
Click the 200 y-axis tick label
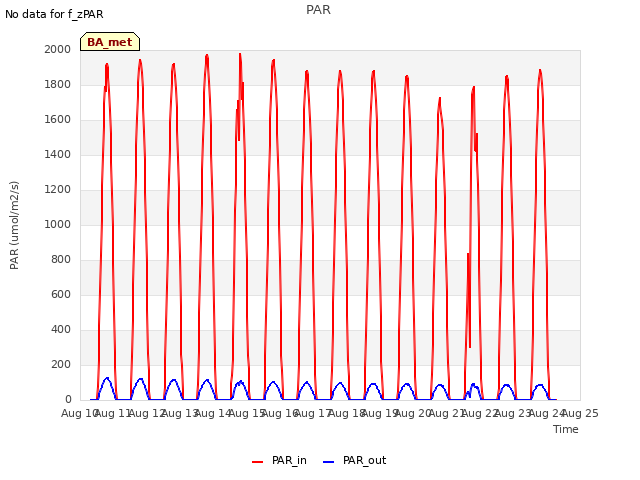coord(61,364)
